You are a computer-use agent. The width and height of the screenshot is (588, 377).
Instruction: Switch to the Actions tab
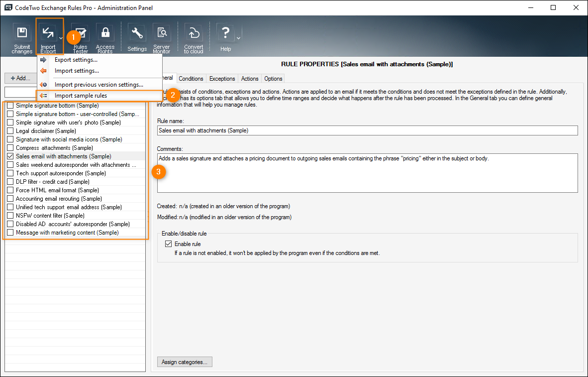(x=250, y=79)
